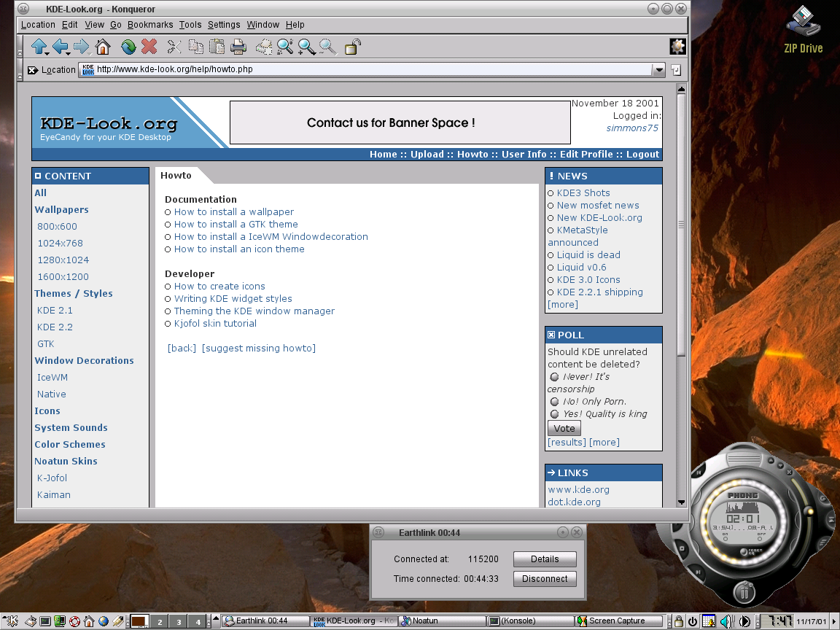The width and height of the screenshot is (840, 630).
Task: Lock the screen with the tray padlock
Action: (679, 621)
